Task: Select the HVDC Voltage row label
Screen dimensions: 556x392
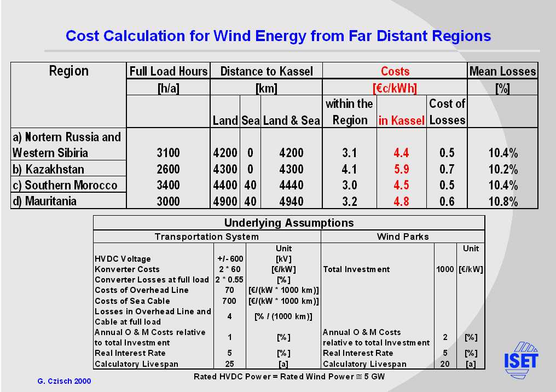Action: 123,258
